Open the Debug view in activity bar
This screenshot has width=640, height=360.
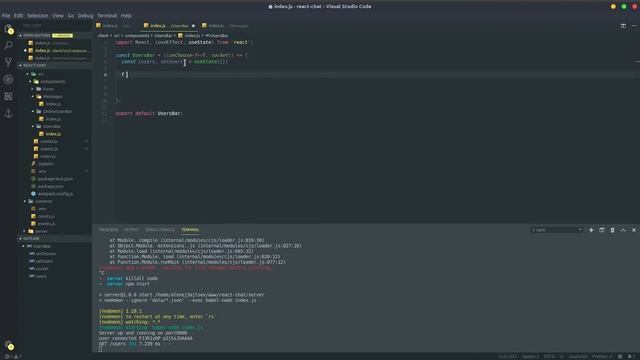[x=8, y=79]
